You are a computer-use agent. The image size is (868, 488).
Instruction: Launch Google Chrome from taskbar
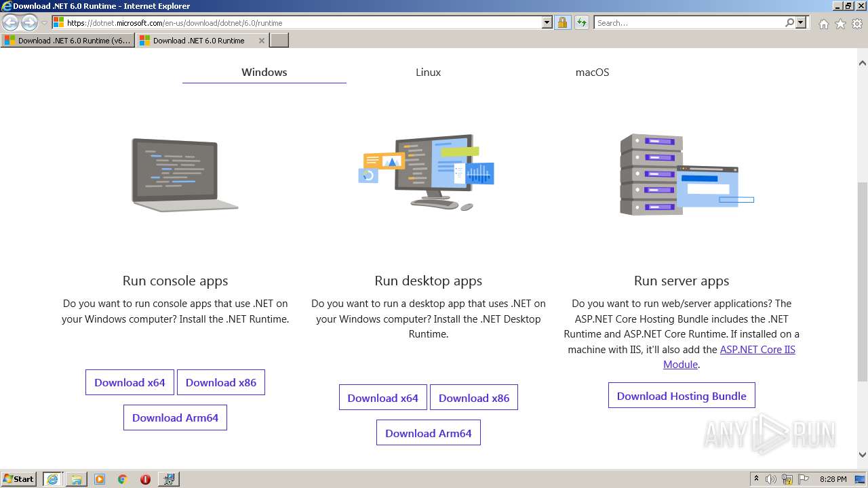point(123,479)
